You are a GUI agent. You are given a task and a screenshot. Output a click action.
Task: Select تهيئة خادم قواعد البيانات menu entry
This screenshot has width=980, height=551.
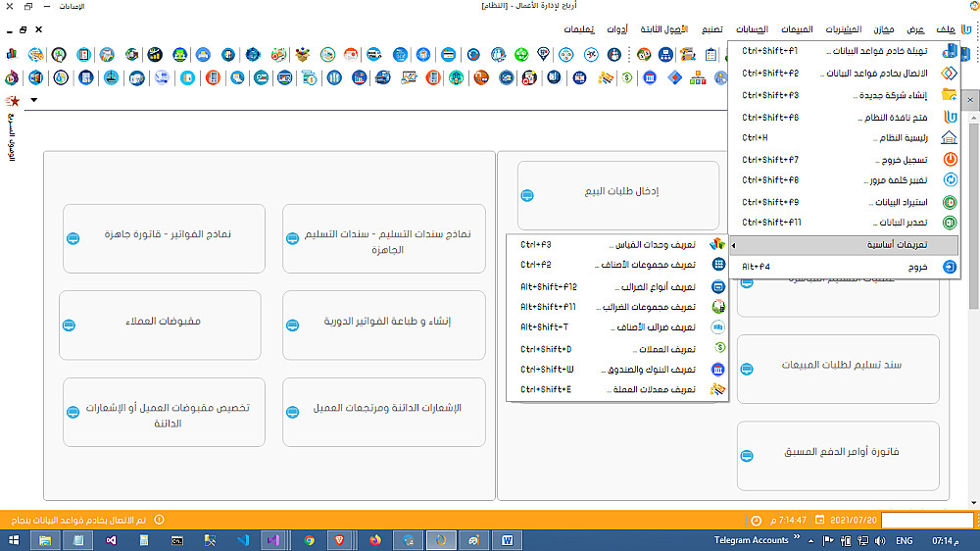coord(844,51)
